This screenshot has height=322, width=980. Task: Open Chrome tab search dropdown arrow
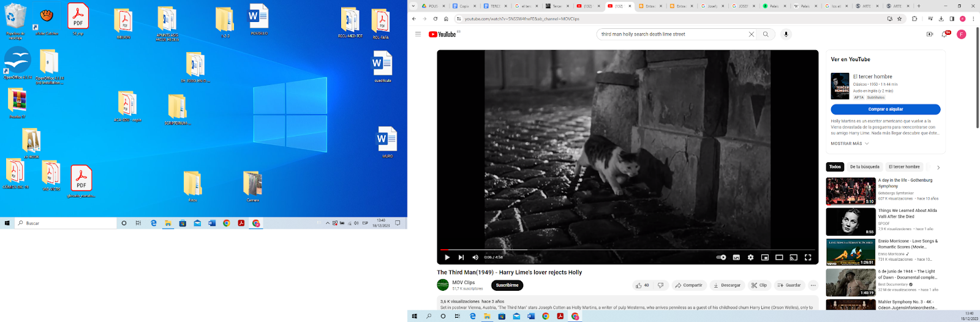pyautogui.click(x=413, y=6)
